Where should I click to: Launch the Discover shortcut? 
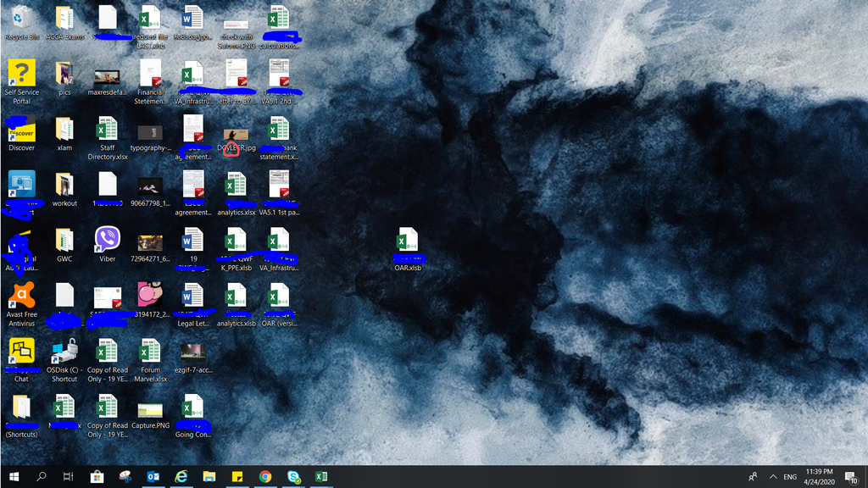click(21, 133)
